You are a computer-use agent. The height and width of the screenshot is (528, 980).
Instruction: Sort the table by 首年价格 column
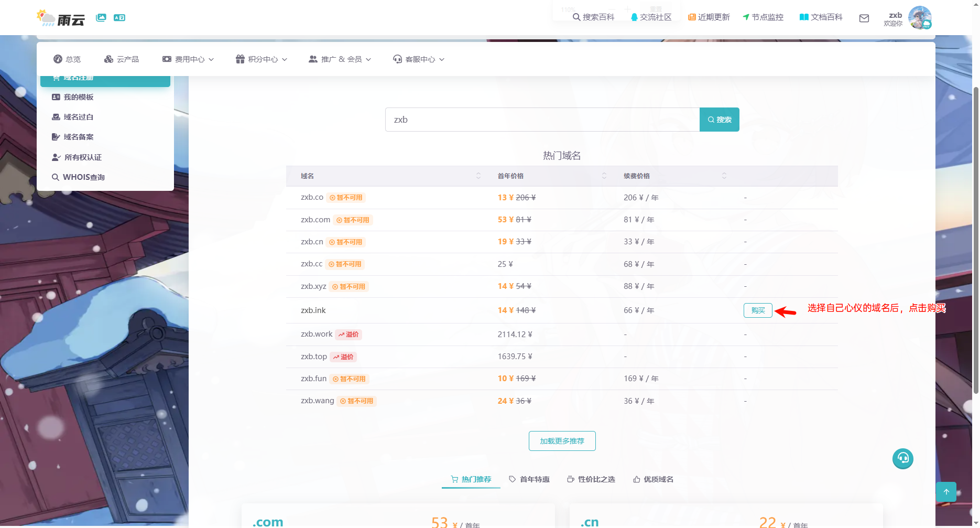coord(604,176)
